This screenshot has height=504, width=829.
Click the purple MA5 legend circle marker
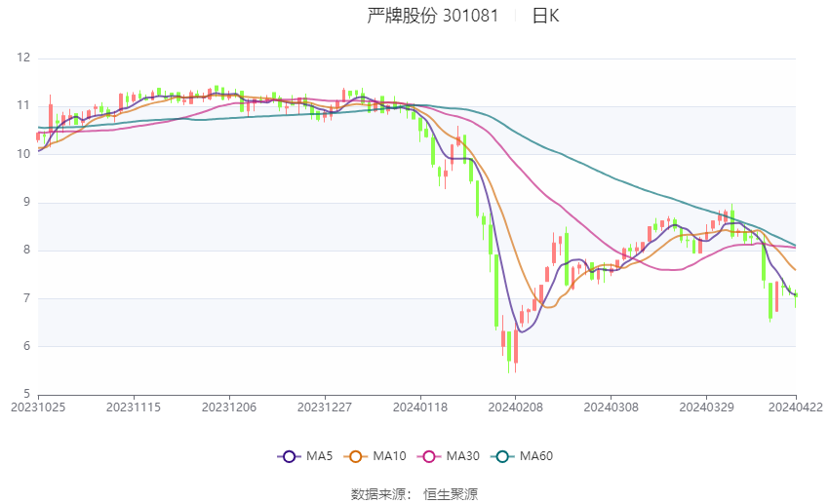point(288,455)
